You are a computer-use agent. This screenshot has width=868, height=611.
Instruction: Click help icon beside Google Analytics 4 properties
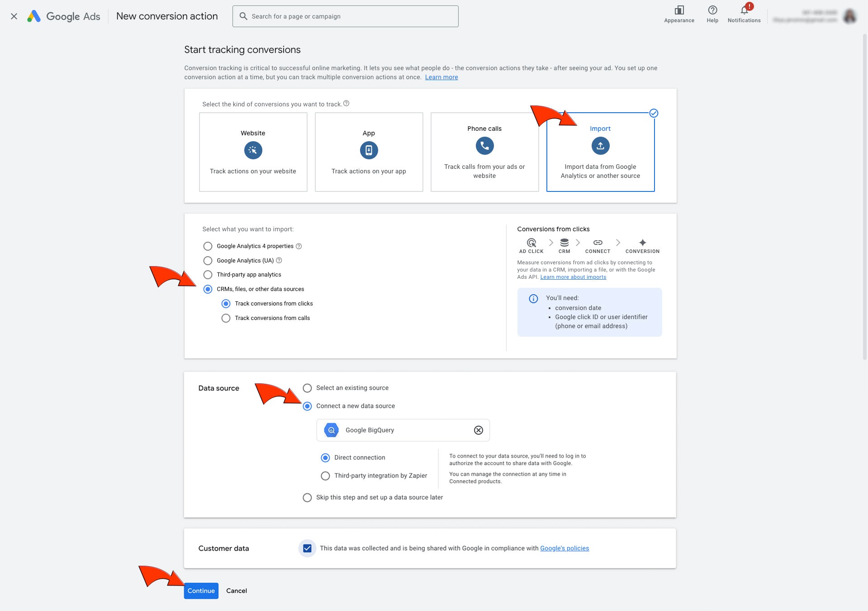(299, 246)
